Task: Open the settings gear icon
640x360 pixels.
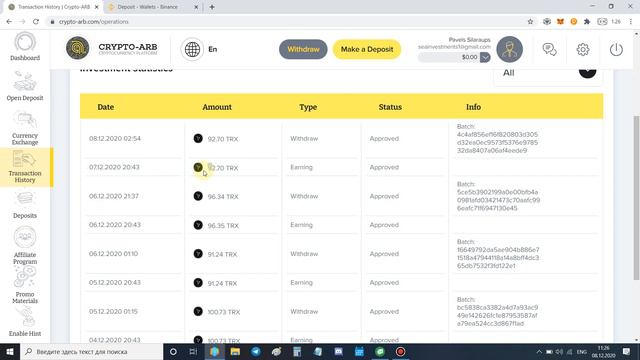Action: pyautogui.click(x=583, y=49)
